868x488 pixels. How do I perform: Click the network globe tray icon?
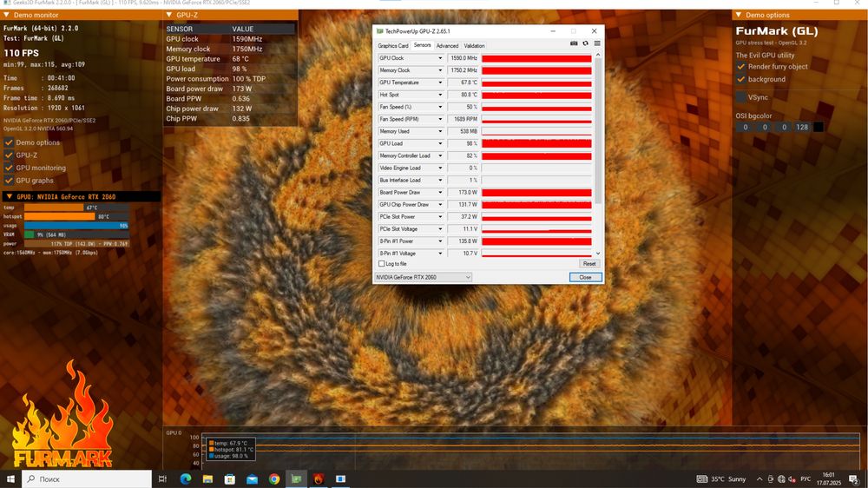coord(781,479)
